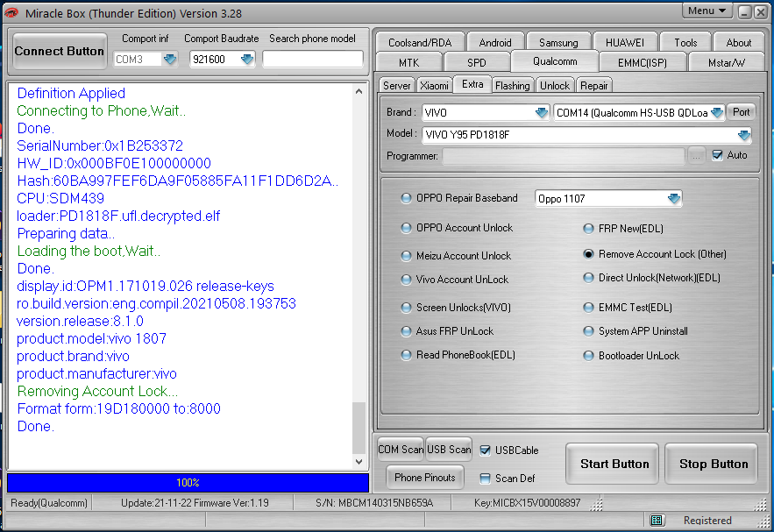Click the 100% progress bar
The image size is (774, 532).
point(188,483)
